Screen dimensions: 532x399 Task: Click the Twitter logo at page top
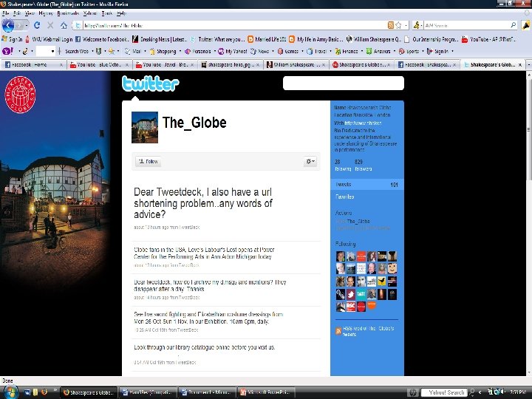[x=150, y=83]
